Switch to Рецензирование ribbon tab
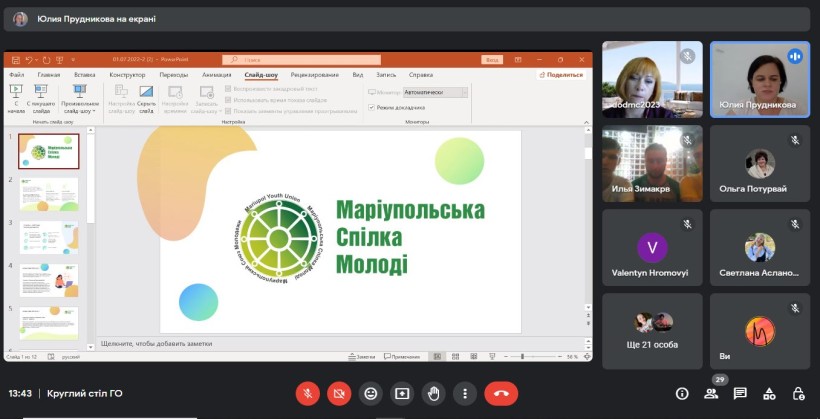 pos(315,75)
